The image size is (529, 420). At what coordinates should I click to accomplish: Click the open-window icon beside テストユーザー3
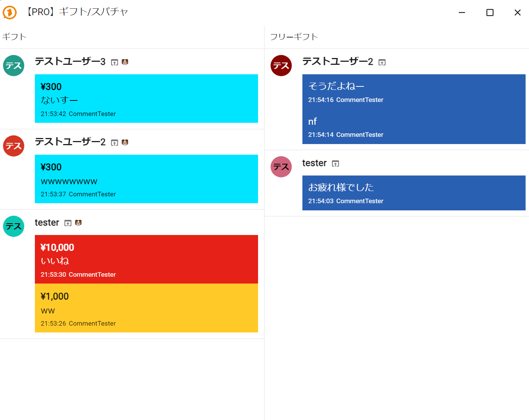tap(114, 63)
